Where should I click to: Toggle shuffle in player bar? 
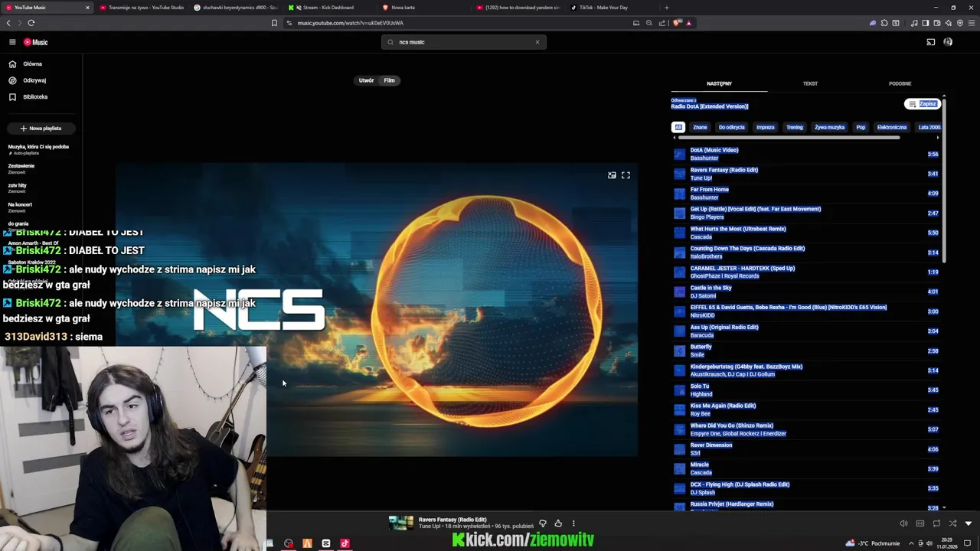pos(952,523)
